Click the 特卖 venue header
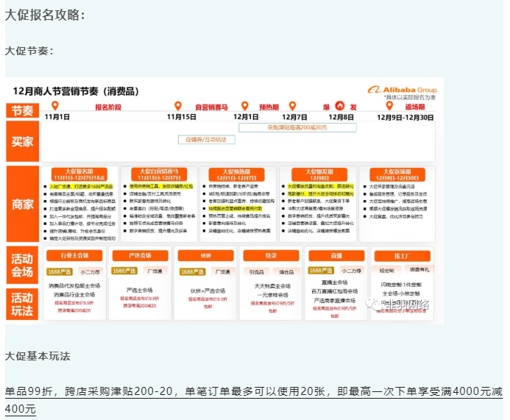The image size is (510, 420). (x=271, y=255)
